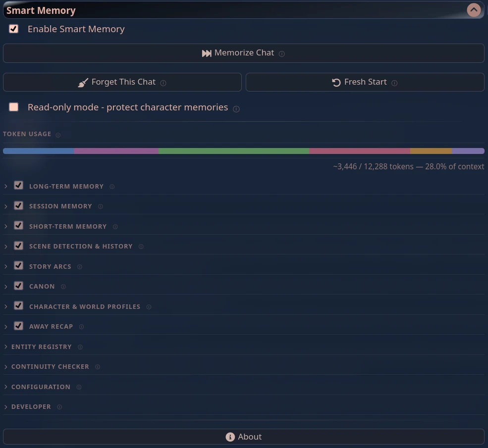
Task: Expand Canon section chevron
Action: coord(5,287)
